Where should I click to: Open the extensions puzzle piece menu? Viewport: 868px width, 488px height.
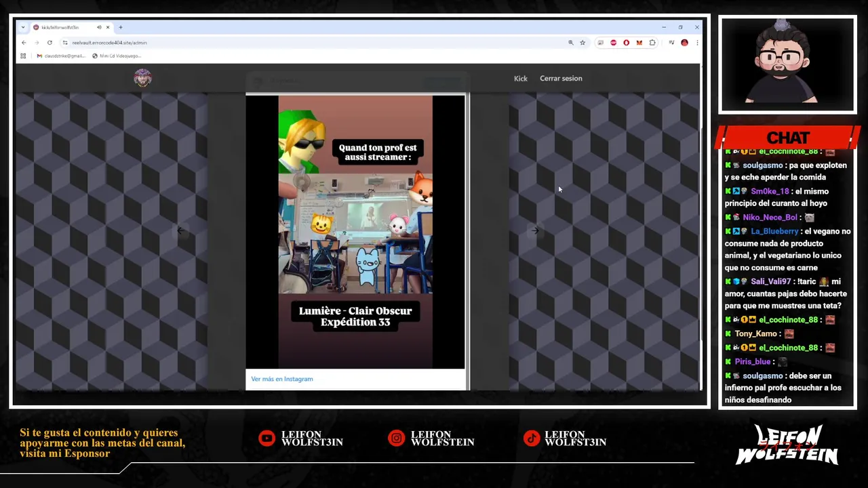click(x=652, y=43)
